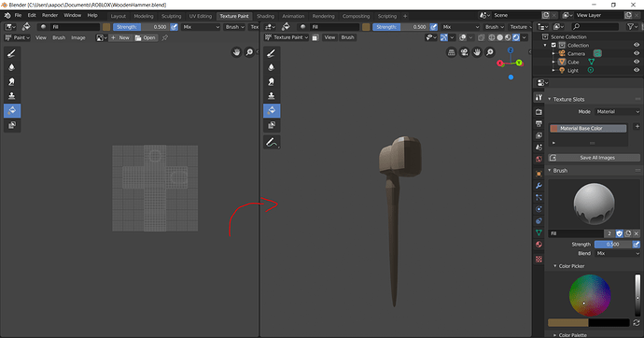Select the Smear tool in the image editor toolbar
644x338 pixels.
[12, 82]
